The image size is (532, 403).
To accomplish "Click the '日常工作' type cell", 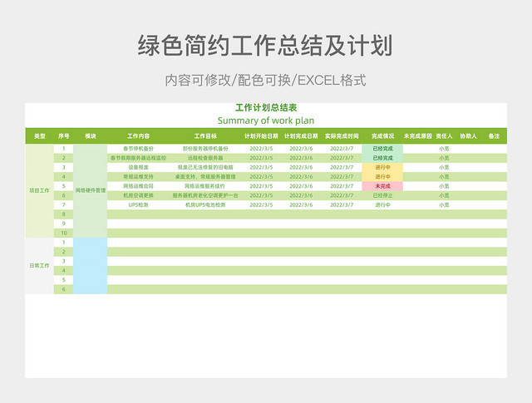I will (x=39, y=266).
